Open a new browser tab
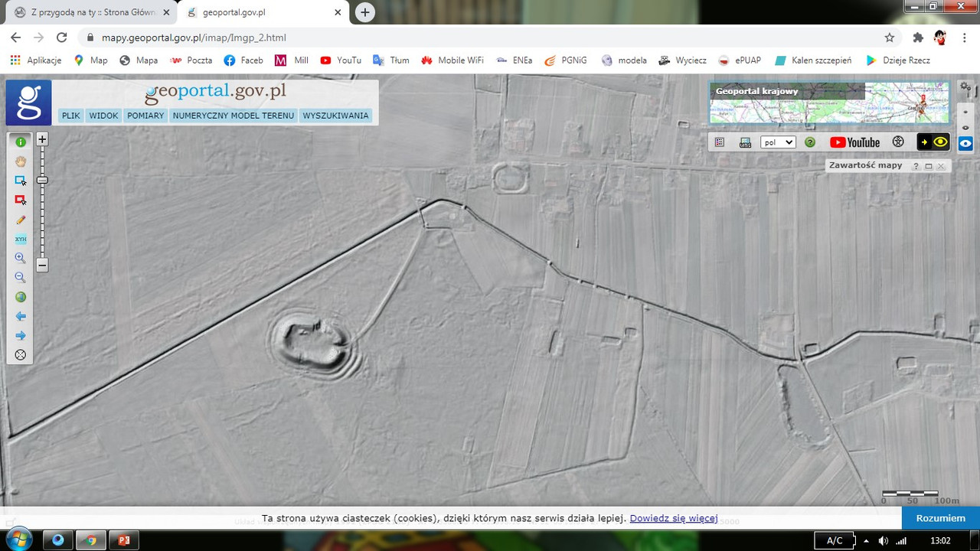The width and height of the screenshot is (980, 551). point(365,12)
